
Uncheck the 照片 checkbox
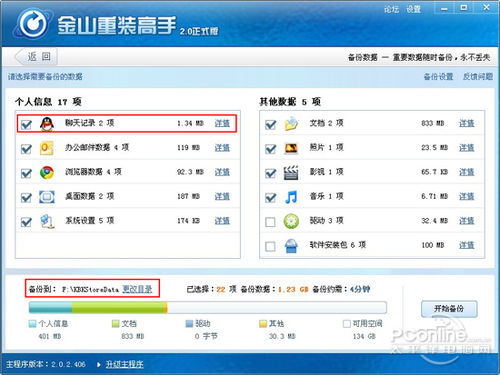click(x=270, y=149)
